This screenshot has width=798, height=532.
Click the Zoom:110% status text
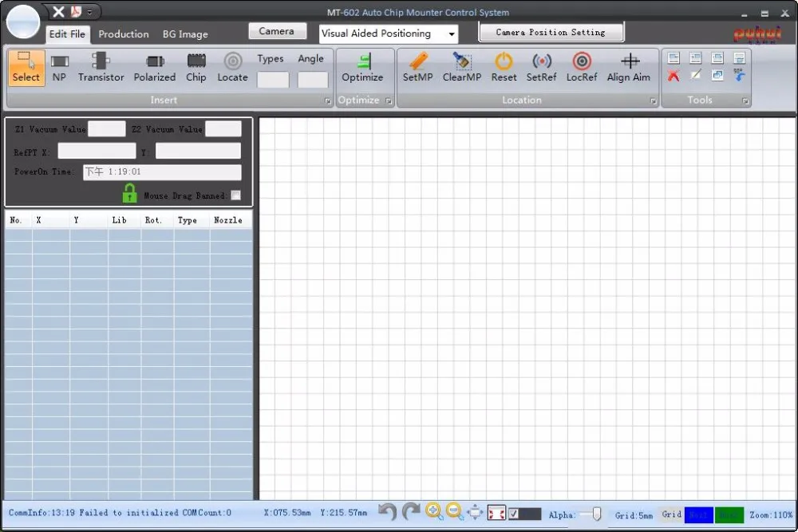click(771, 514)
